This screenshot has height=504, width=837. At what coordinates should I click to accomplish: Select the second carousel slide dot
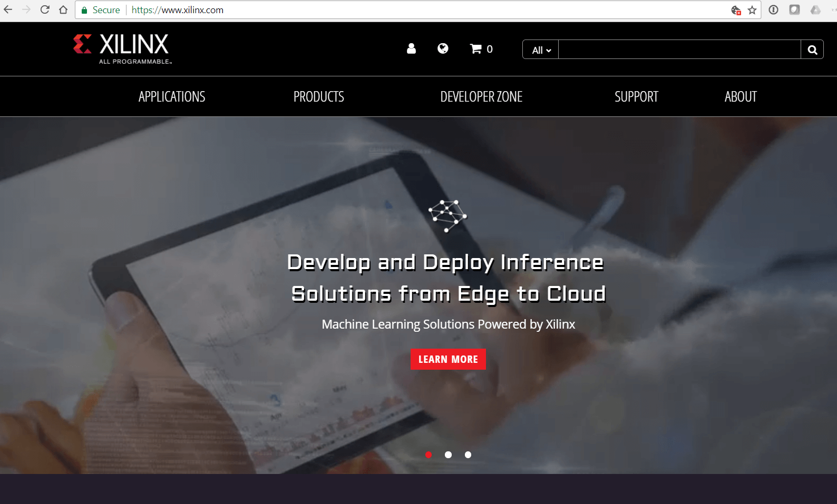point(448,454)
